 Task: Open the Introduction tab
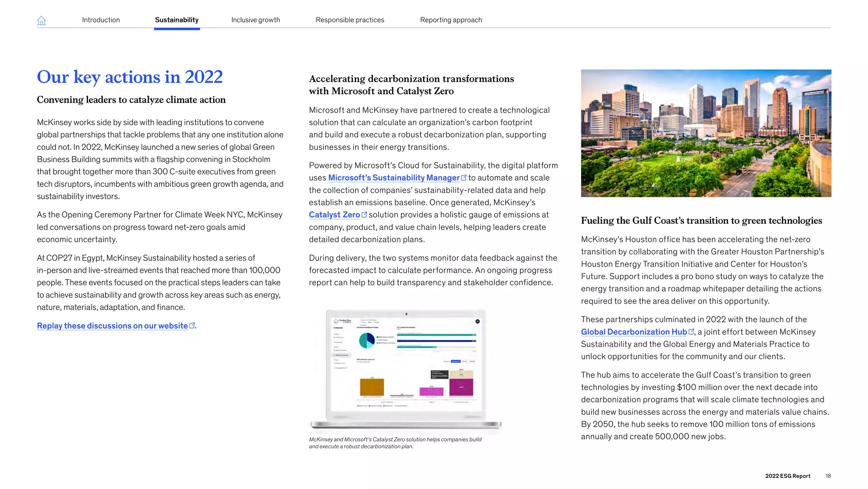tap(101, 20)
